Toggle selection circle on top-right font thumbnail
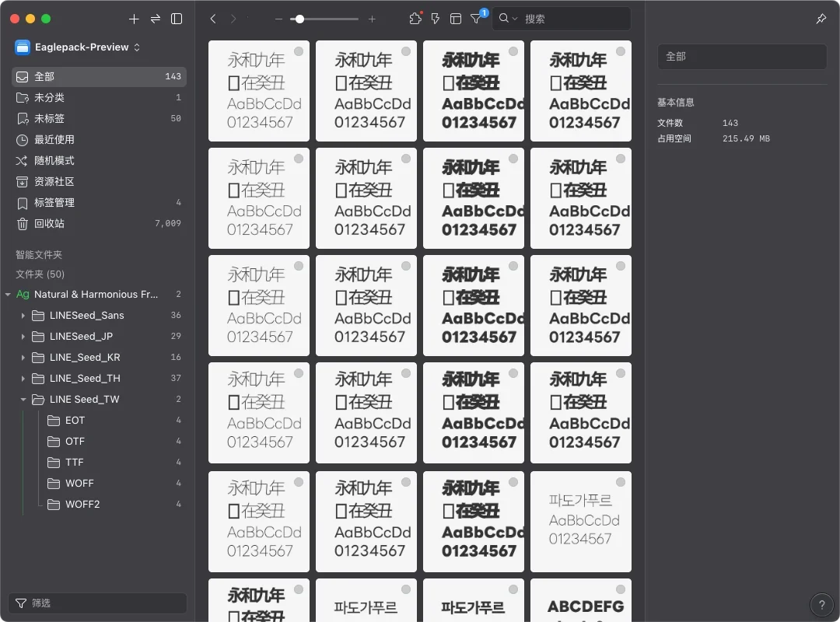The width and height of the screenshot is (840, 622). click(621, 51)
